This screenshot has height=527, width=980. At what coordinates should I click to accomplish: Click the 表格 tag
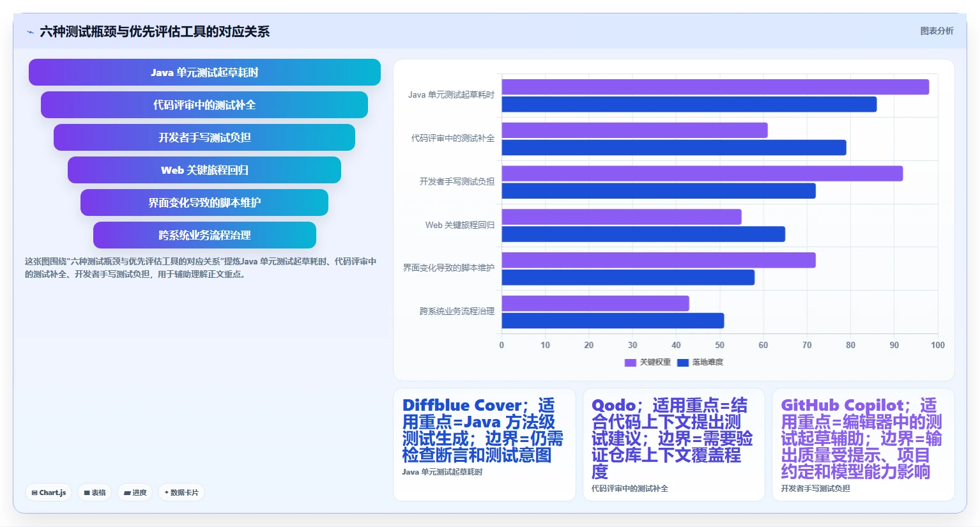click(x=95, y=493)
